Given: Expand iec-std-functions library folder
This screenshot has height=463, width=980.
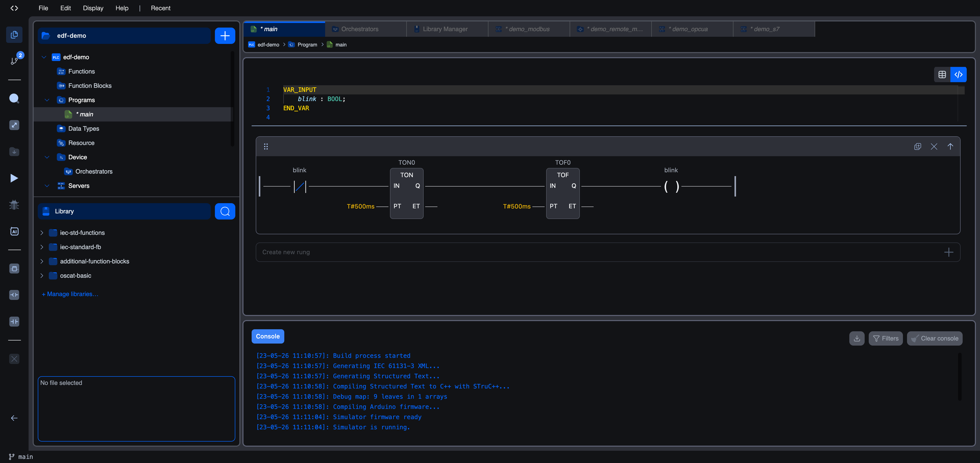Looking at the screenshot, I should click(42, 233).
